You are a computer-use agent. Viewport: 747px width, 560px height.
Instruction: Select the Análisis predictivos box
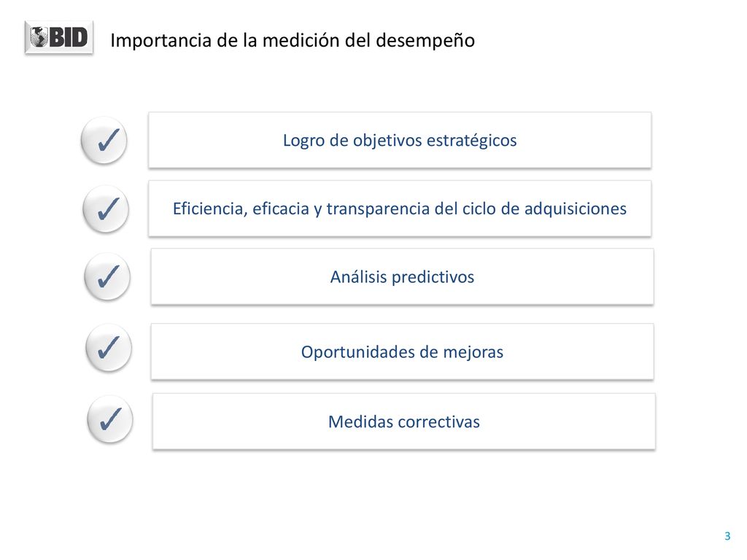point(402,276)
